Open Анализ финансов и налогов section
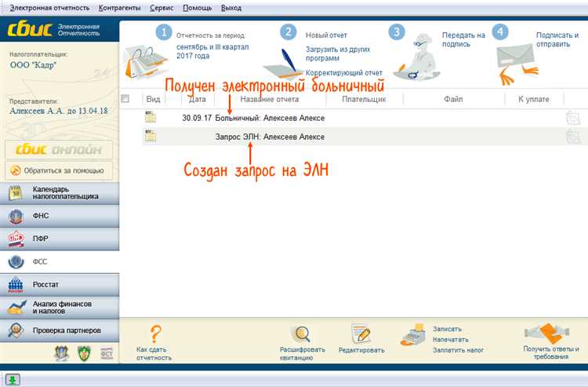 [x=60, y=308]
